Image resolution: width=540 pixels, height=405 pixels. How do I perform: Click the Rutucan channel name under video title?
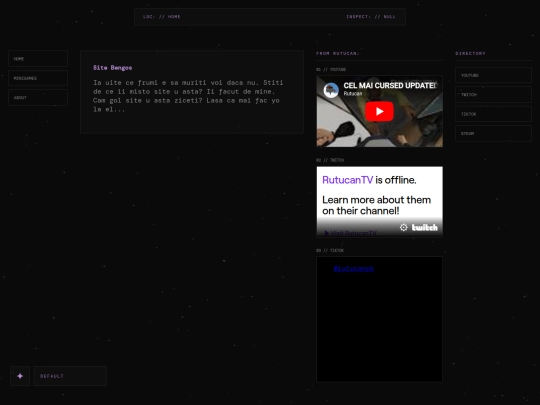coord(353,94)
